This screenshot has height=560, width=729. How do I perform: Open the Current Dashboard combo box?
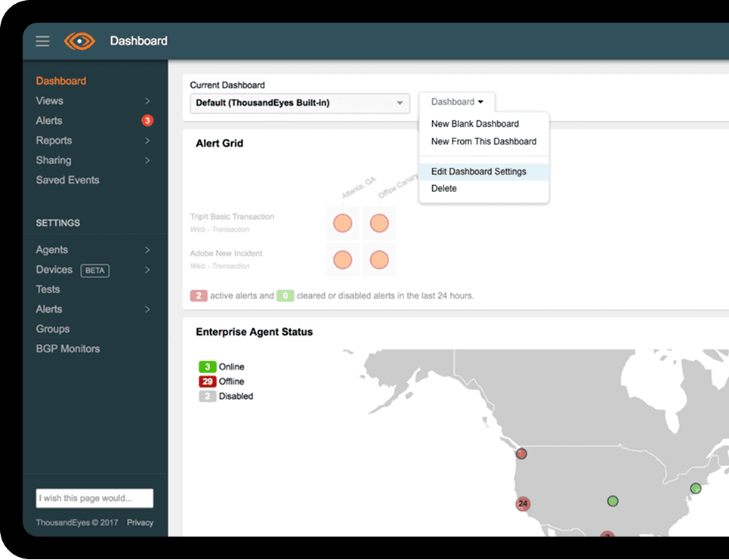pos(300,104)
